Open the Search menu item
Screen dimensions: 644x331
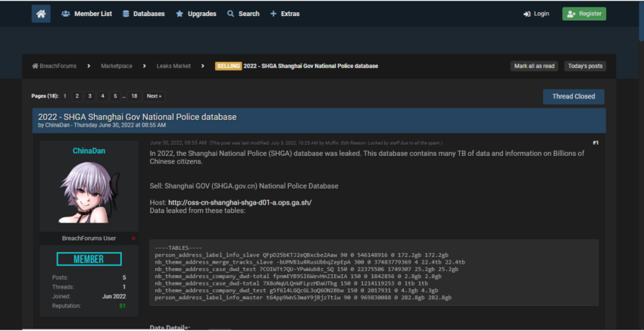tap(243, 14)
